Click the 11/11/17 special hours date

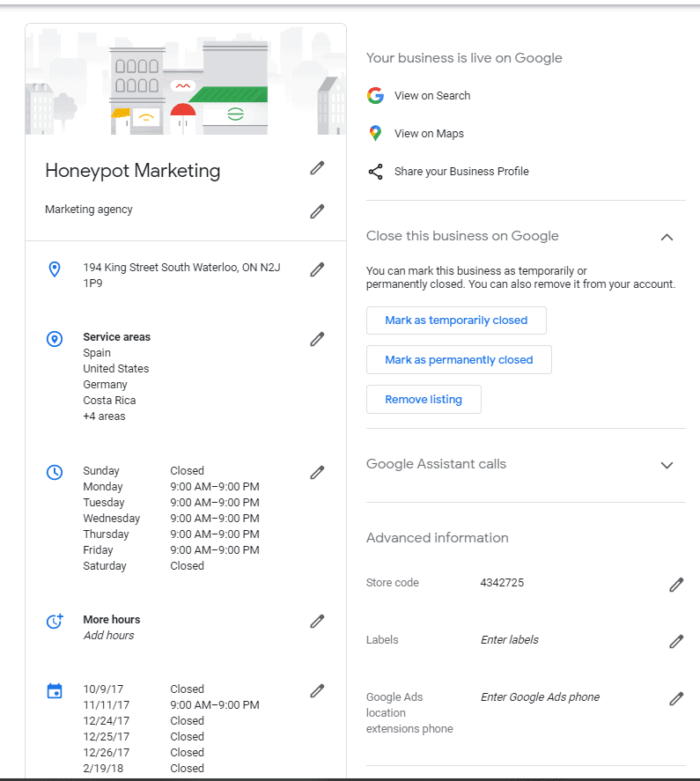coord(107,704)
